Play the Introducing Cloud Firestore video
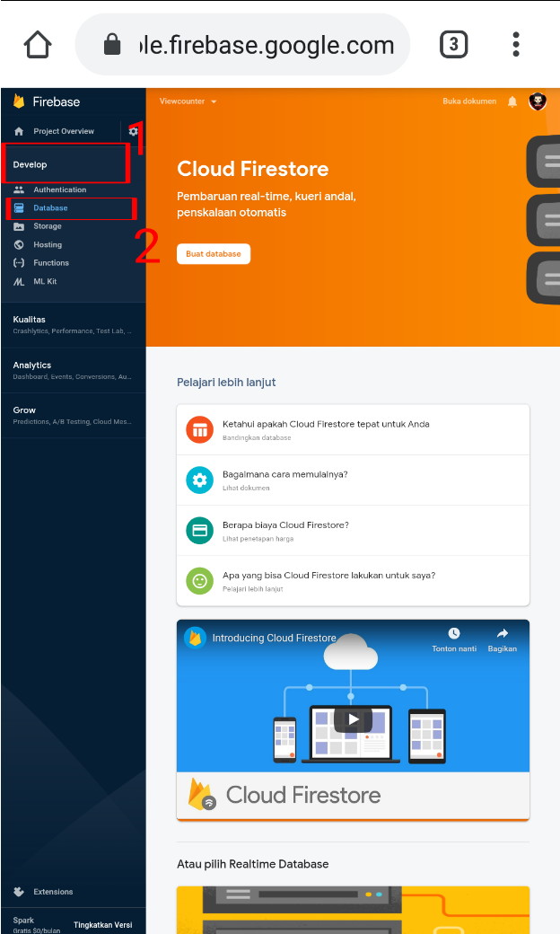The height and width of the screenshot is (934, 560). point(353,719)
